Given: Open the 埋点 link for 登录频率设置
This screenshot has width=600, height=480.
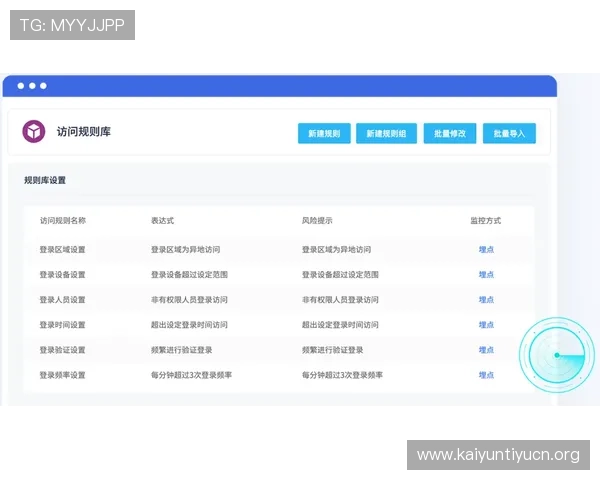Looking at the screenshot, I should pos(486,375).
